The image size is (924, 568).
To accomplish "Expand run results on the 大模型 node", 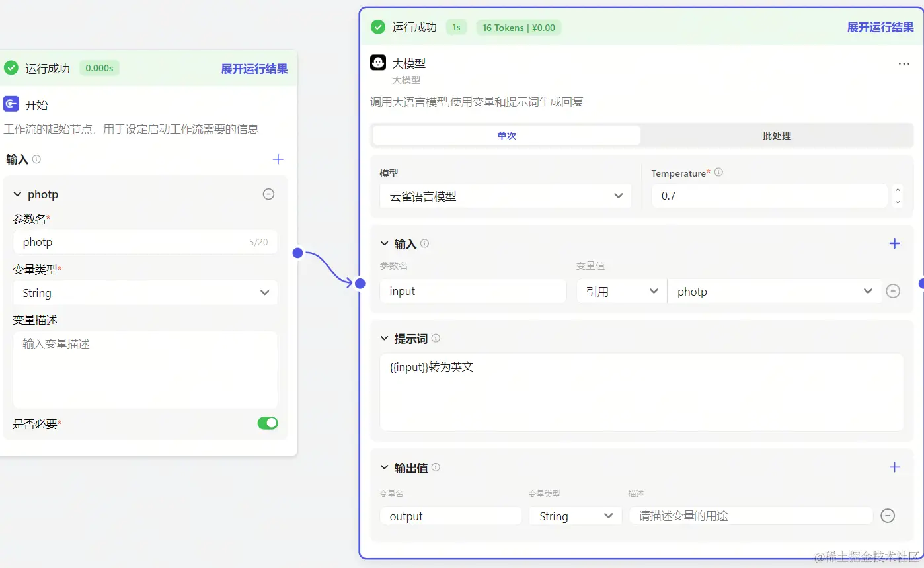I will coord(881,27).
